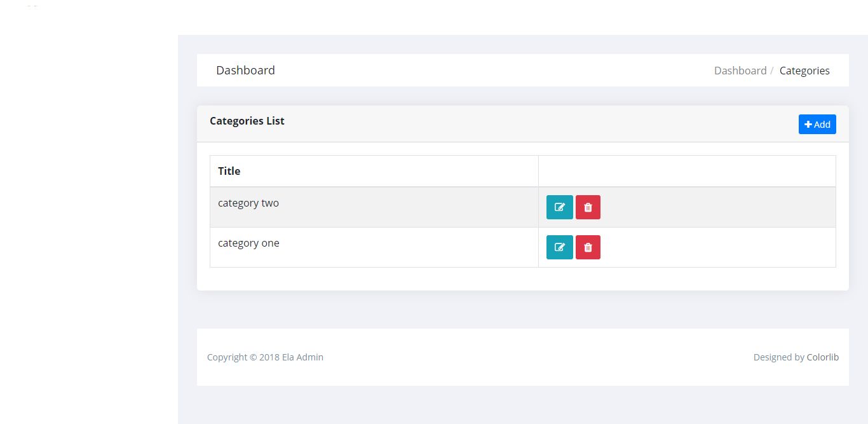868x424 pixels.
Task: Edit the 'category two' entry
Action: click(x=559, y=207)
